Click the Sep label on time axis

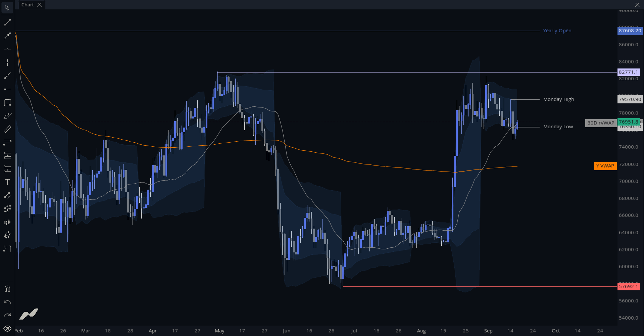click(488, 331)
